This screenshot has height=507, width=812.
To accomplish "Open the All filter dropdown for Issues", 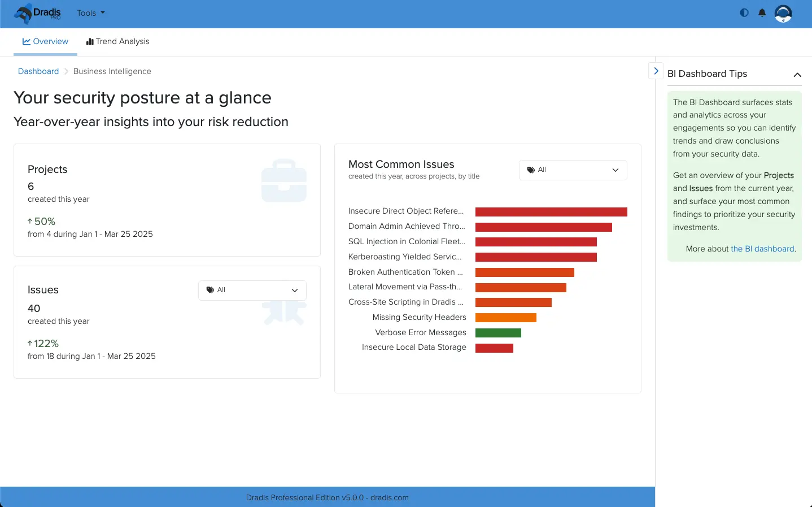I will pos(252,290).
